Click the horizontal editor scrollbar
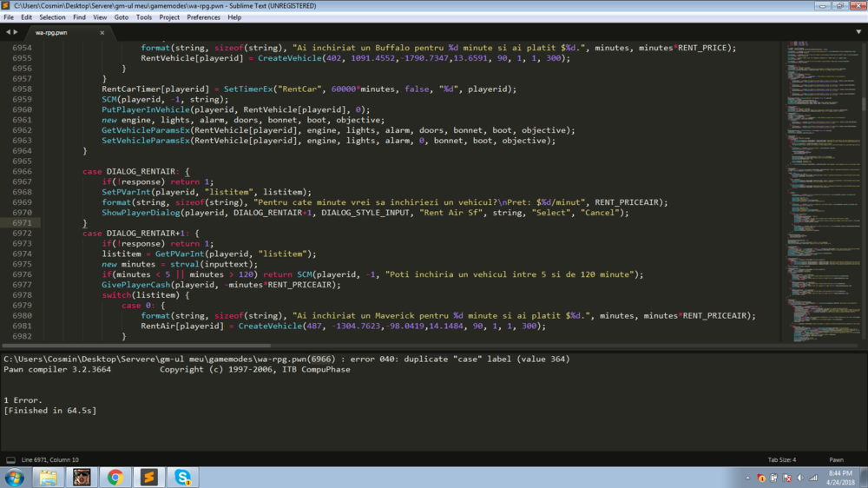Screen dimensions: 868x488 (136, 346)
